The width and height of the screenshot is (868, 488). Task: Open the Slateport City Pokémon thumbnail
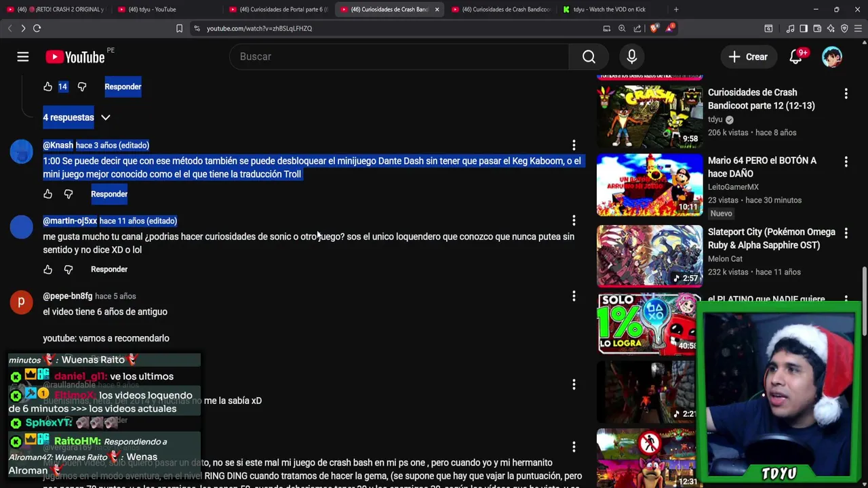pos(650,256)
